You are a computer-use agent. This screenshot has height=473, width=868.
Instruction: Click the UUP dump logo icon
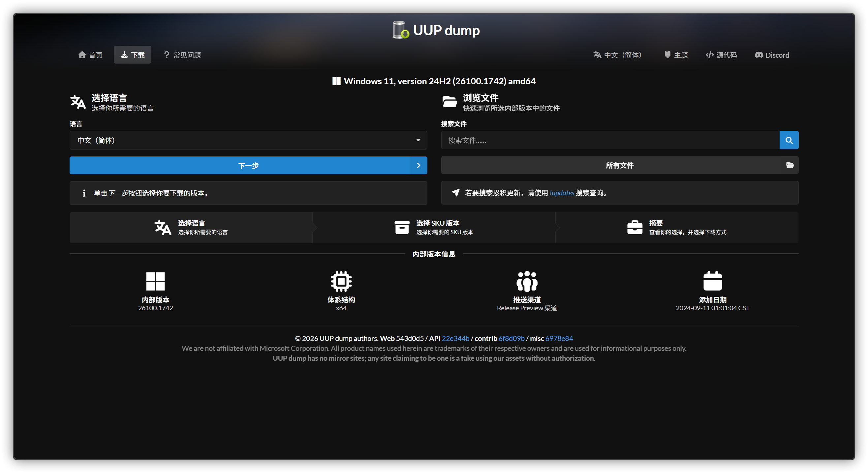[x=401, y=30]
